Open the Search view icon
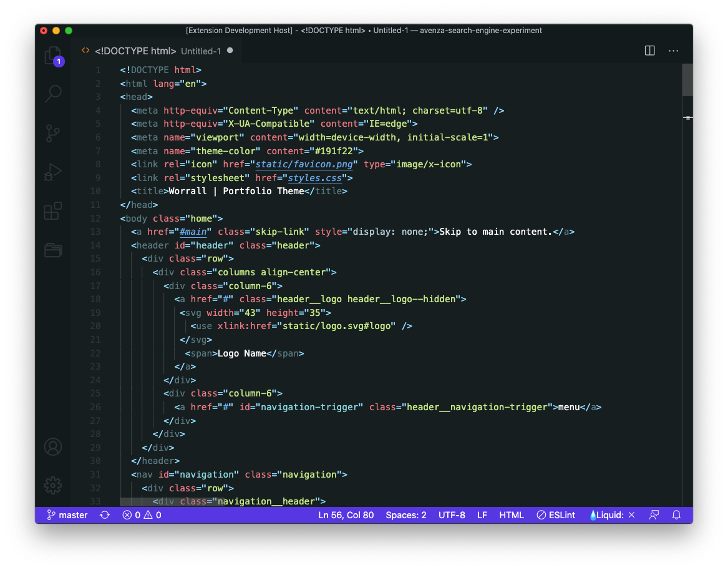 click(53, 94)
